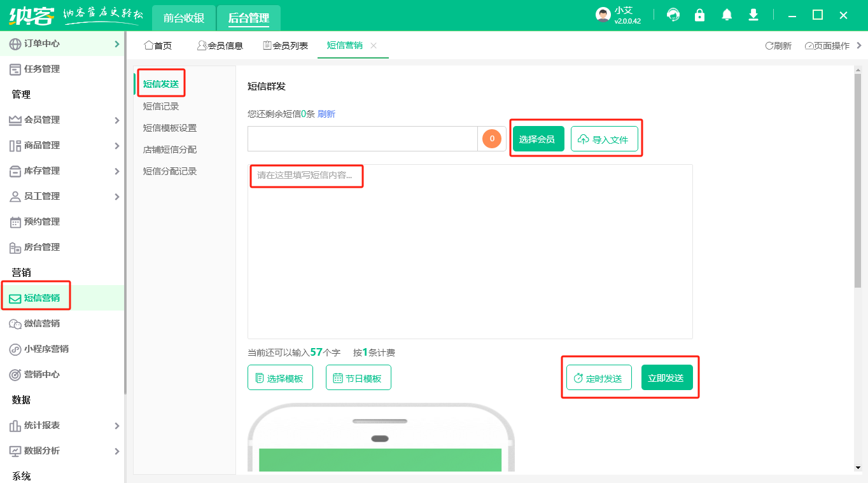The image size is (868, 483).
Task: Open the download icon top right
Action: (753, 14)
